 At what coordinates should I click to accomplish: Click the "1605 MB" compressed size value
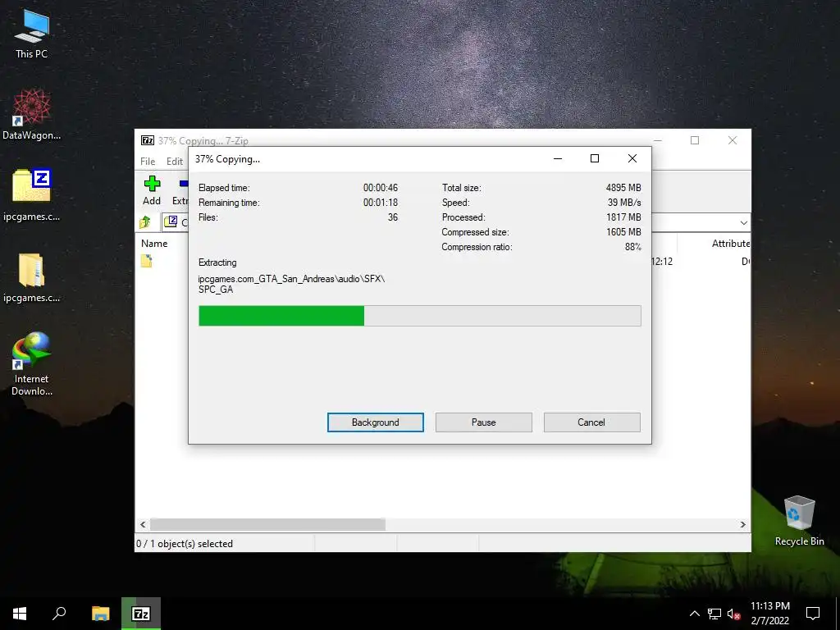pos(623,232)
